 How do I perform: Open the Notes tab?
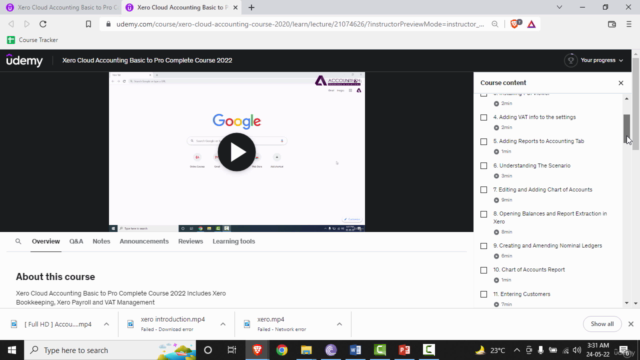coord(101,241)
